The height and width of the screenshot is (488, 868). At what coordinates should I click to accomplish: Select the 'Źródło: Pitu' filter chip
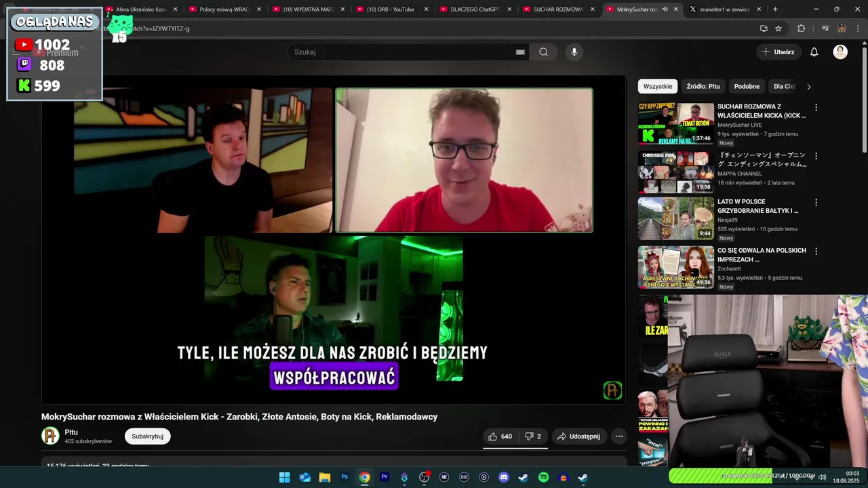[703, 86]
